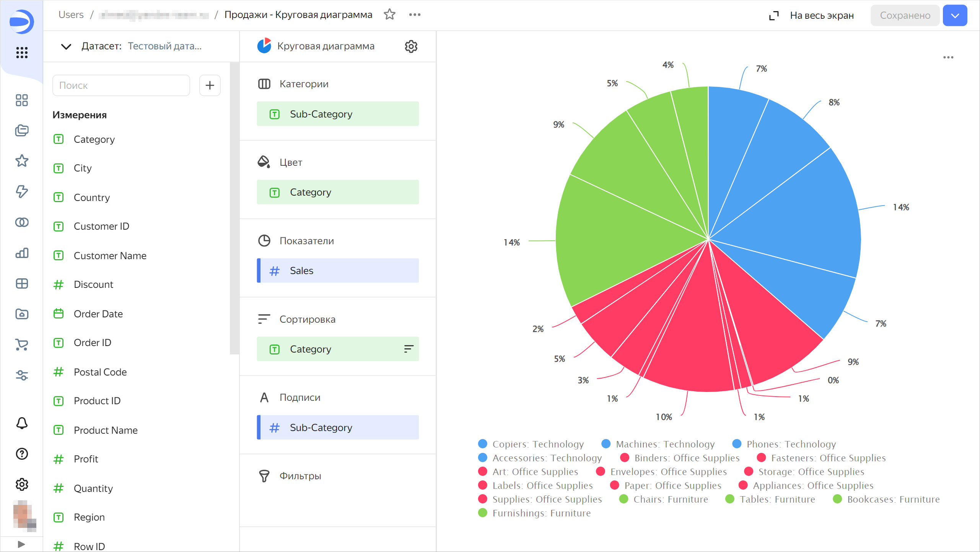This screenshot has width=980, height=552.
Task: Open chart settings gear icon
Action: pyautogui.click(x=411, y=46)
